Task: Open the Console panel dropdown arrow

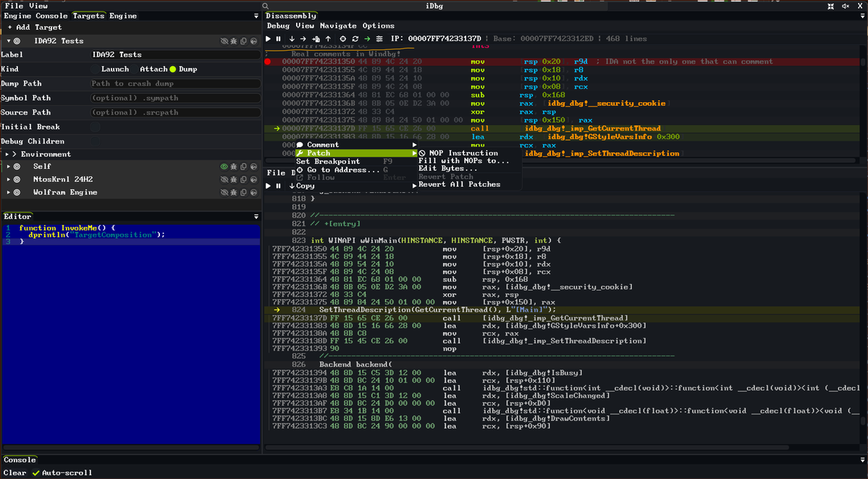Action: click(x=862, y=460)
